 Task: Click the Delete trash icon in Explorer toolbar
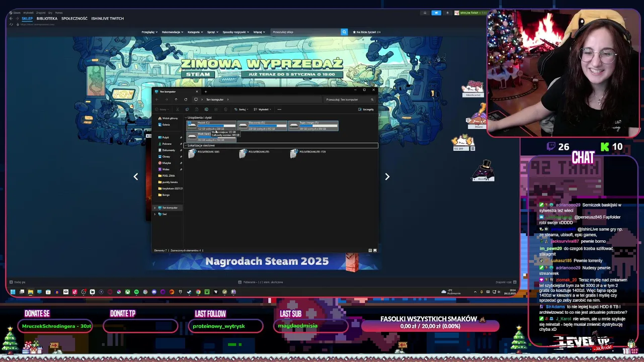[225, 109]
